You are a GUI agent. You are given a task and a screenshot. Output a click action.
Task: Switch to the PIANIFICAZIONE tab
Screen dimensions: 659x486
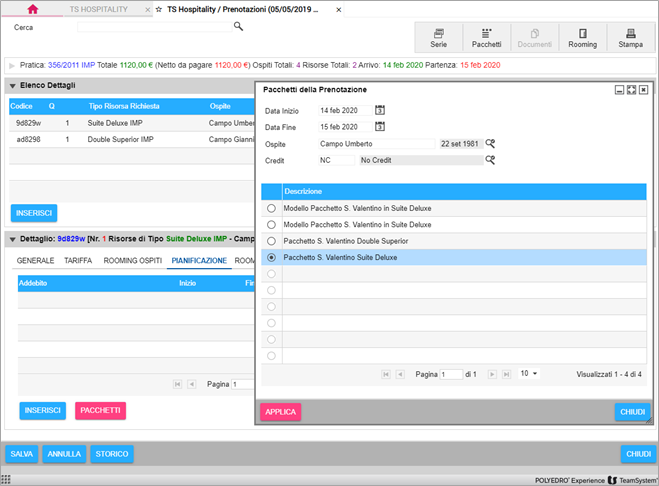pyautogui.click(x=199, y=261)
